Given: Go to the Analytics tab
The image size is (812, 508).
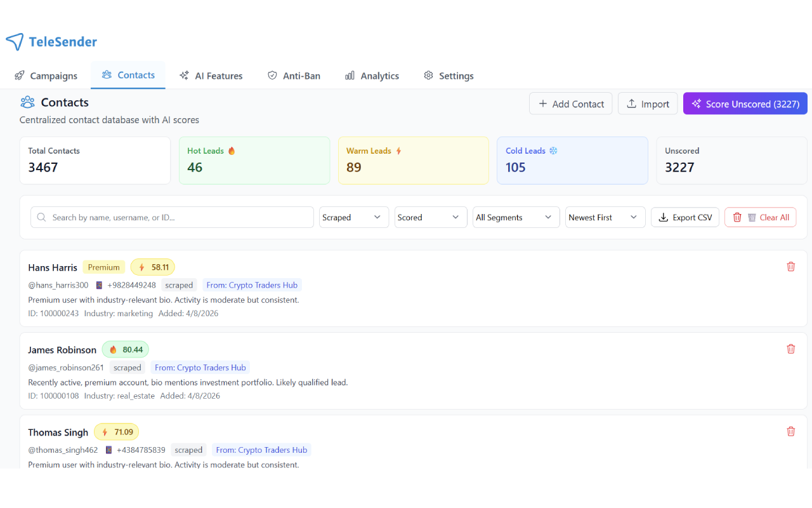Looking at the screenshot, I should click(x=372, y=76).
